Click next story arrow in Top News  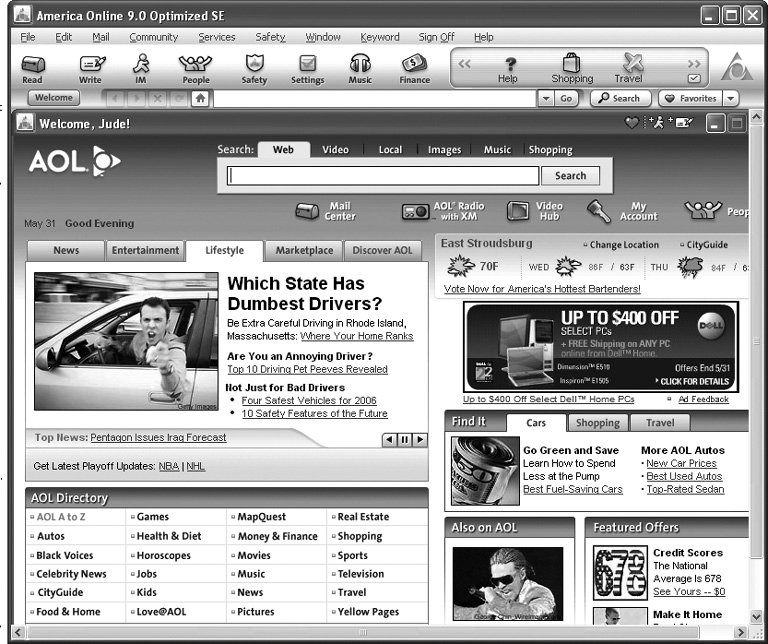click(x=420, y=440)
